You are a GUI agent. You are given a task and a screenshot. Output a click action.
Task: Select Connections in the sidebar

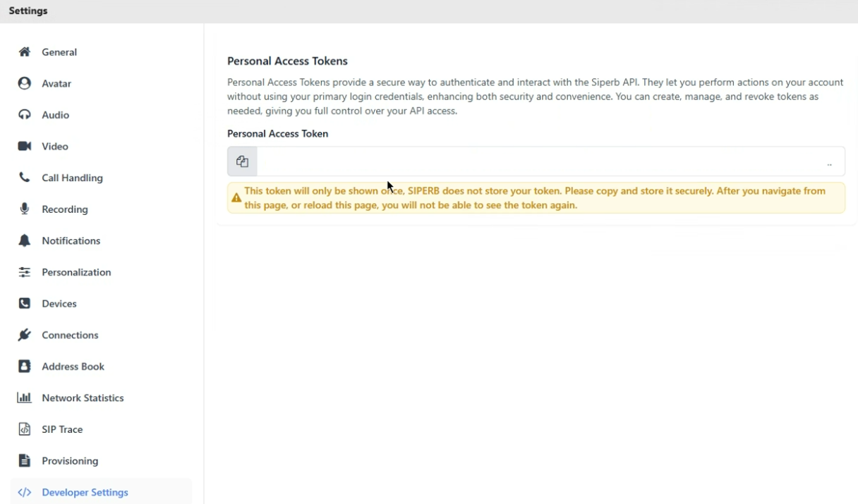coord(101,335)
